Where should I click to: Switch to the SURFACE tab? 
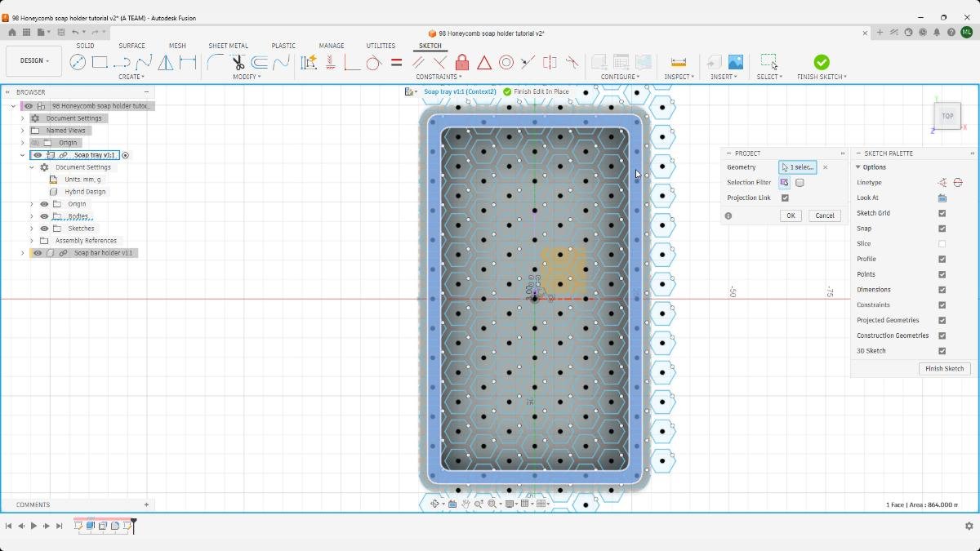pyautogui.click(x=131, y=46)
